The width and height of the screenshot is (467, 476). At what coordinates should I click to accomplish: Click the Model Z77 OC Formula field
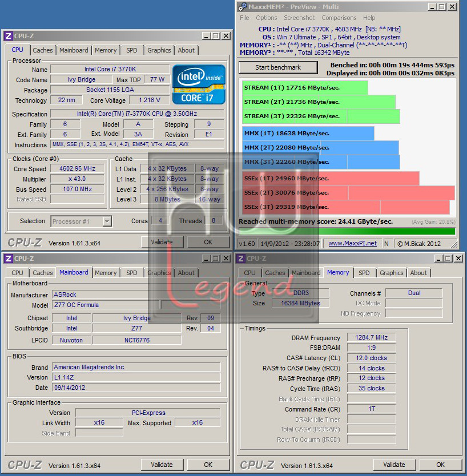point(106,305)
